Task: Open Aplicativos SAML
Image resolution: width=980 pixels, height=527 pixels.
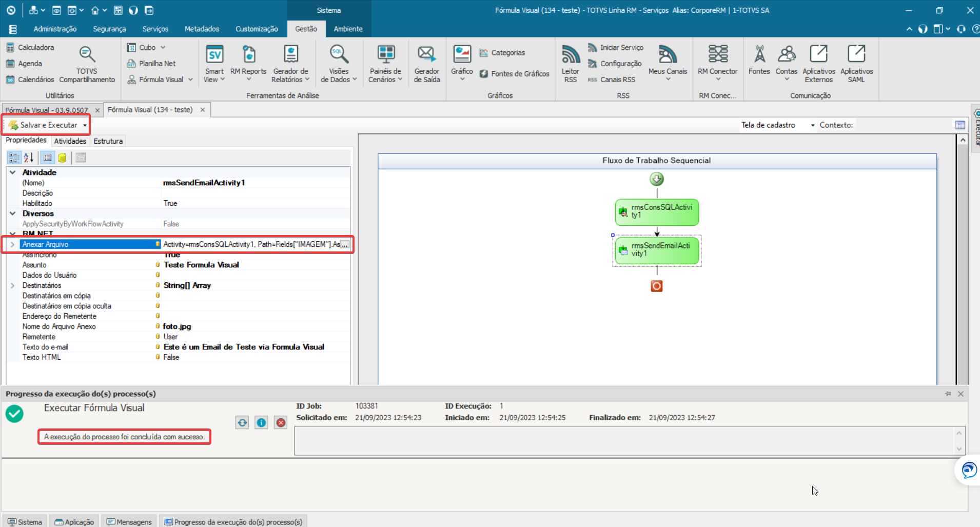Action: click(x=856, y=64)
